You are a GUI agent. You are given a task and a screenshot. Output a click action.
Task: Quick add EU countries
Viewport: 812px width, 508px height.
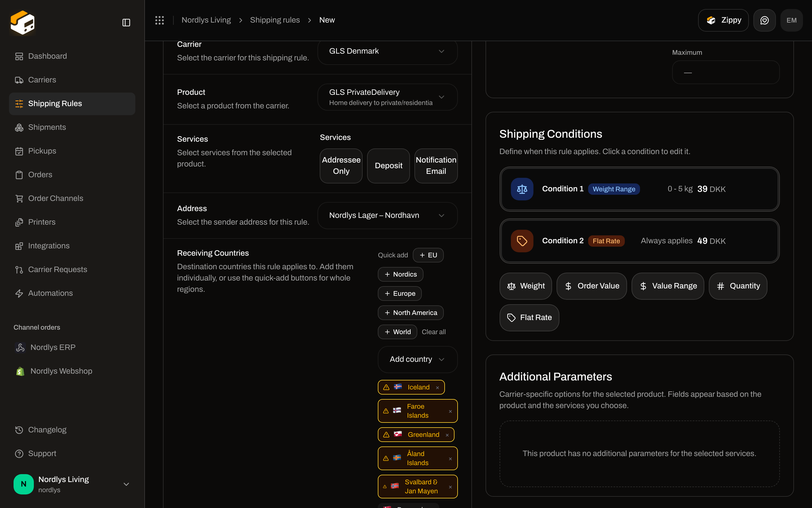coord(428,255)
